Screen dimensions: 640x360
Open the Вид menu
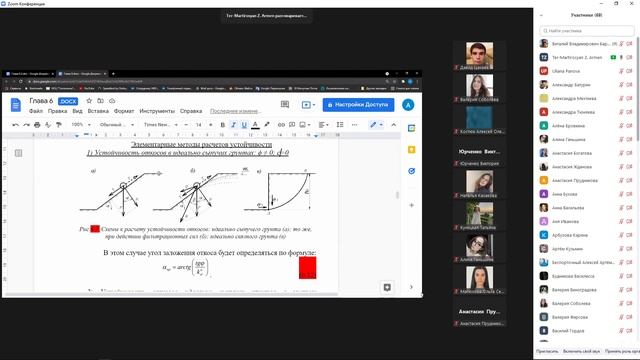[x=78, y=111]
